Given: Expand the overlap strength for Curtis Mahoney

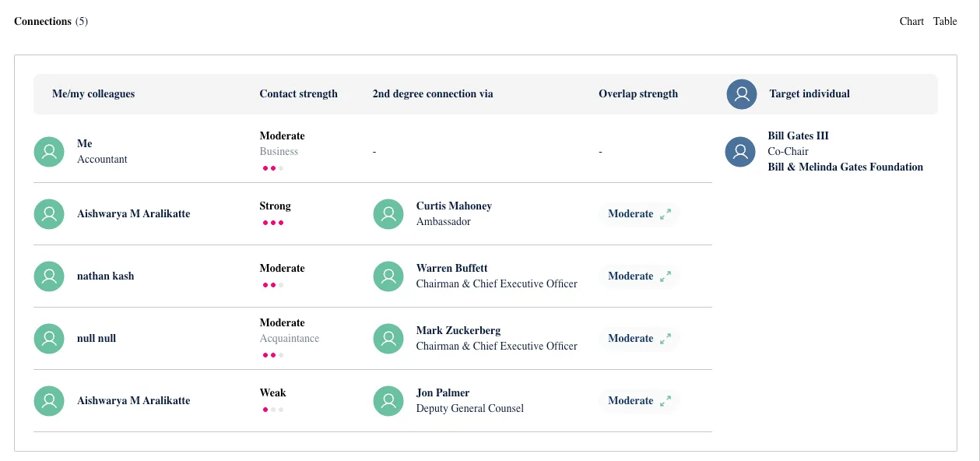Looking at the screenshot, I should 666,214.
